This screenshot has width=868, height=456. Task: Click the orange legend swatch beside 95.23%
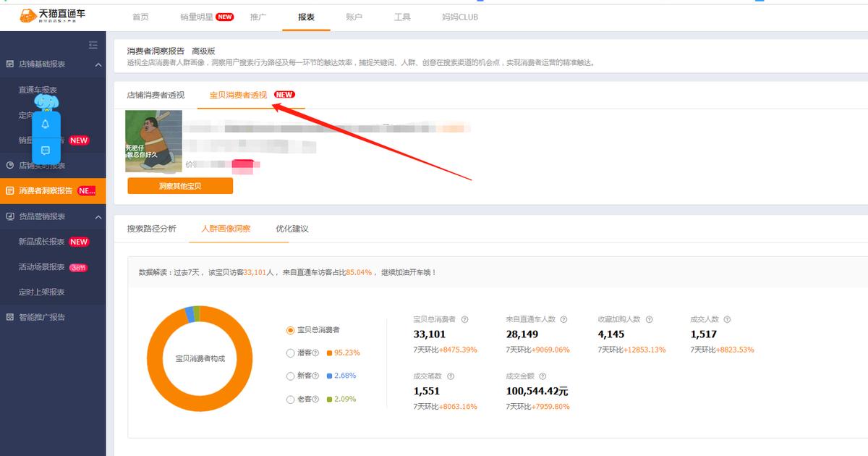(329, 352)
